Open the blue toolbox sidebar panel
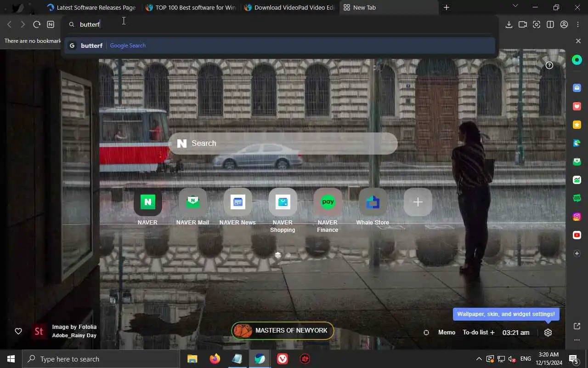Screen dimensions: 588x368 click(x=577, y=88)
